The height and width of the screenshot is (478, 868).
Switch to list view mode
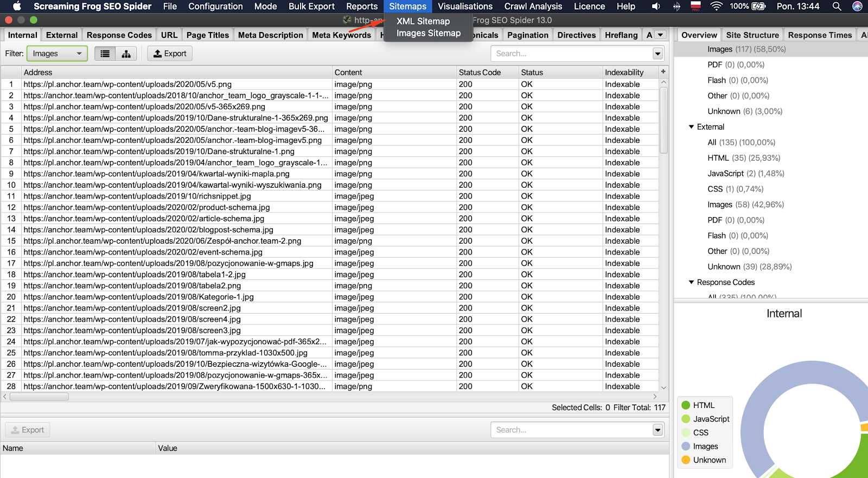105,54
